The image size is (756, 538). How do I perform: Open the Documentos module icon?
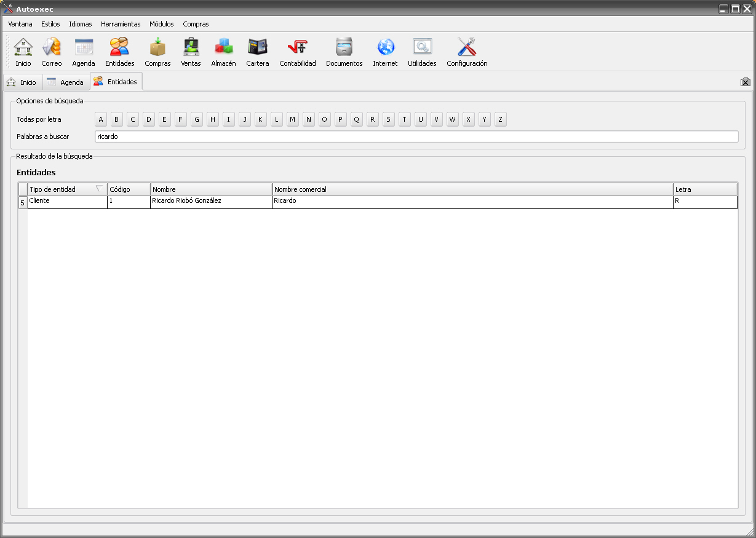pos(344,52)
